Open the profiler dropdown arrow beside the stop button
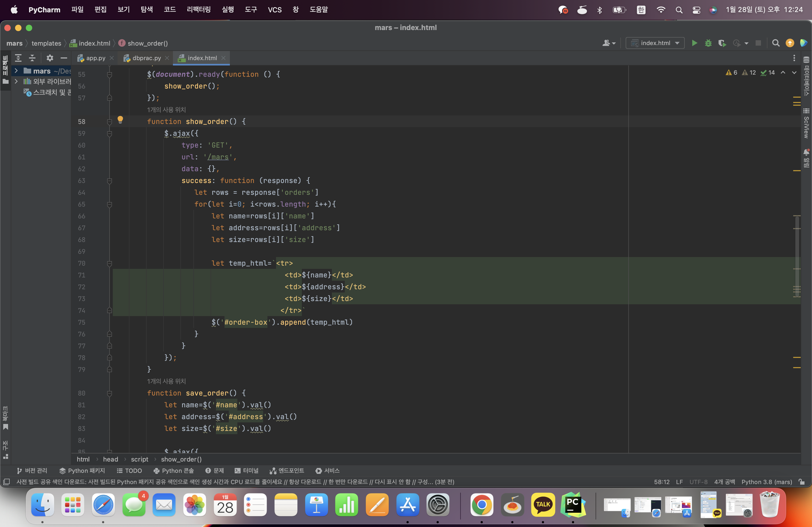The width and height of the screenshot is (812, 527). coord(746,43)
